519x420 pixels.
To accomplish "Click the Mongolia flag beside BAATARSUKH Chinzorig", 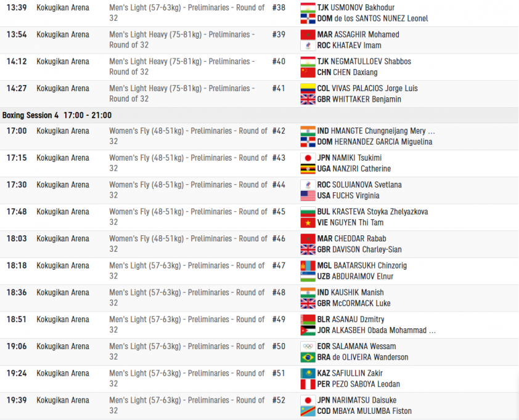I will point(308,266).
